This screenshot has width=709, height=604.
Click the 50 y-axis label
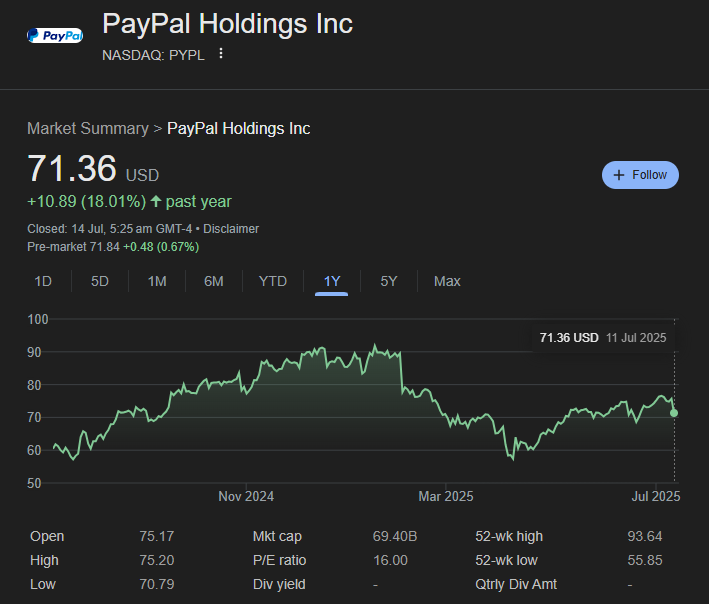[34, 483]
